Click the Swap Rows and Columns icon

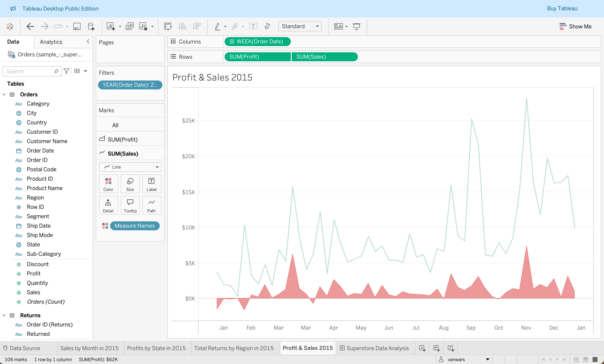[x=168, y=26]
